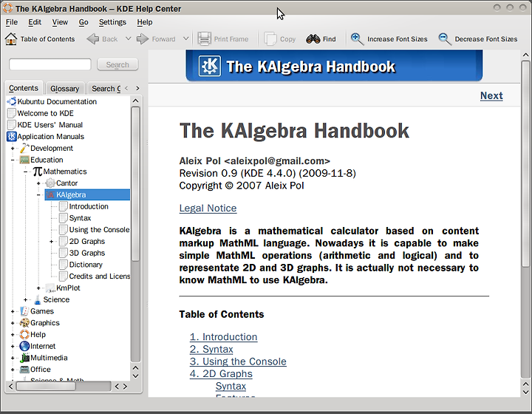Viewport: 532px width, 414px height.
Task: Expand the Development tree node
Action: point(13,149)
